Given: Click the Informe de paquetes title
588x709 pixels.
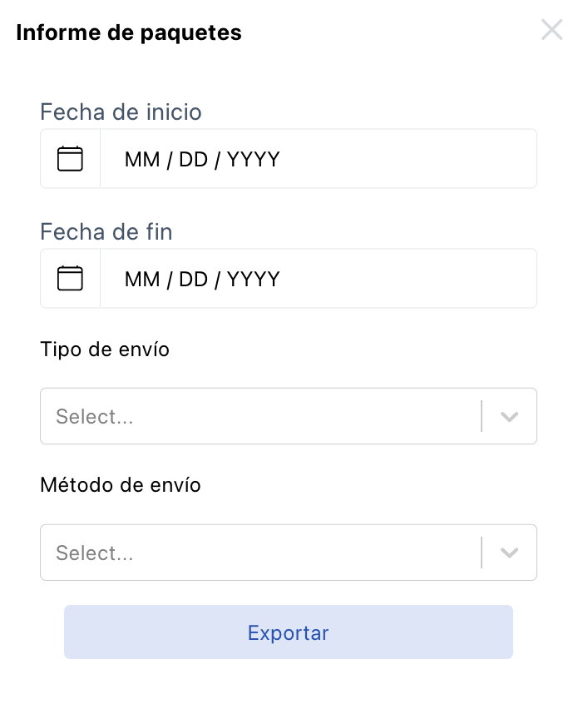Looking at the screenshot, I should 129,32.
